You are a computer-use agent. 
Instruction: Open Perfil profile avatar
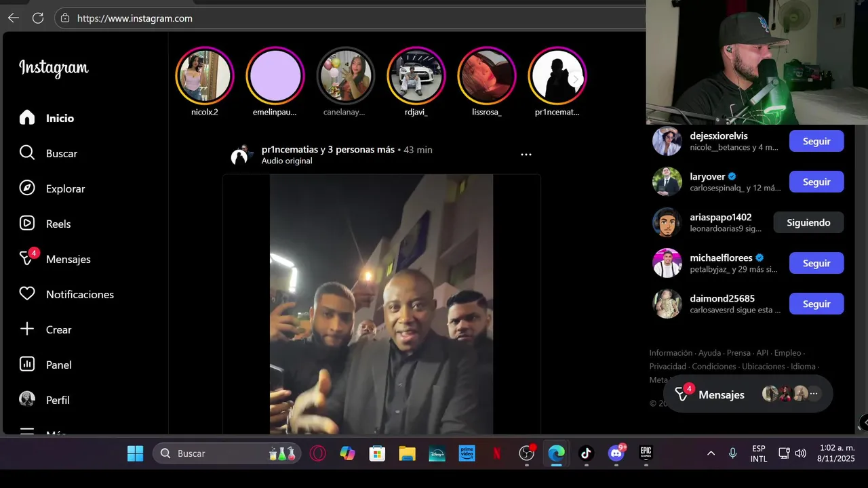coord(27,400)
